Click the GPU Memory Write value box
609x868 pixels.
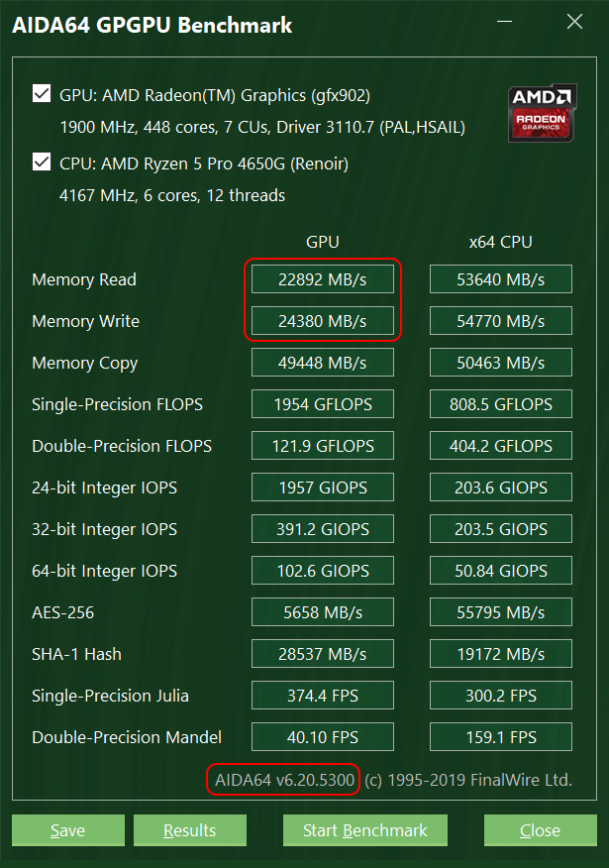pyautogui.click(x=323, y=321)
